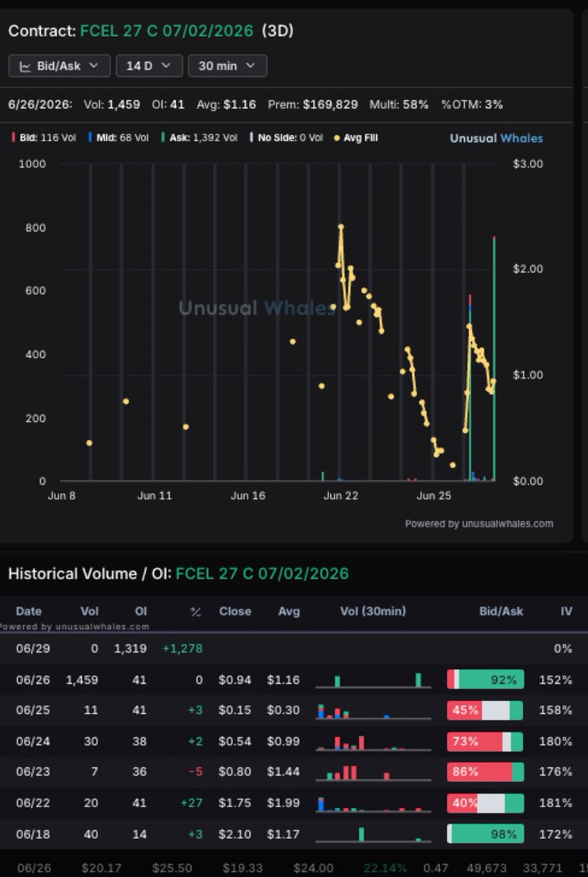Click the IV column header
Screen dimensions: 588x877
566,611
